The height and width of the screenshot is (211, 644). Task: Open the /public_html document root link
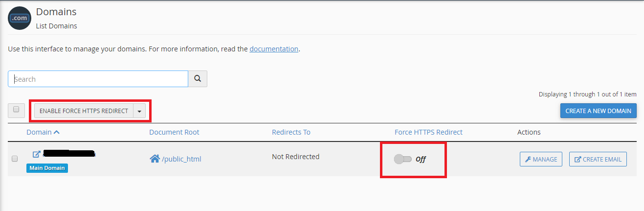(181, 159)
